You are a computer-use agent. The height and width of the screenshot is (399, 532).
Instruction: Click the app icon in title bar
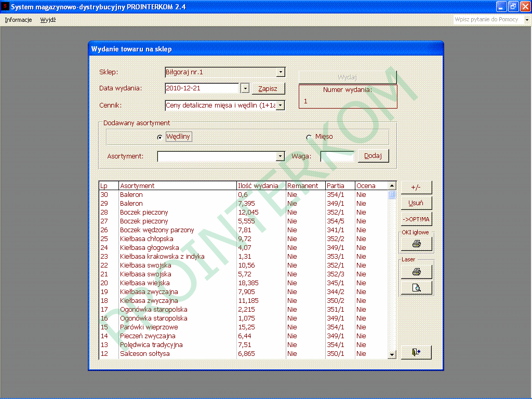pos(5,7)
